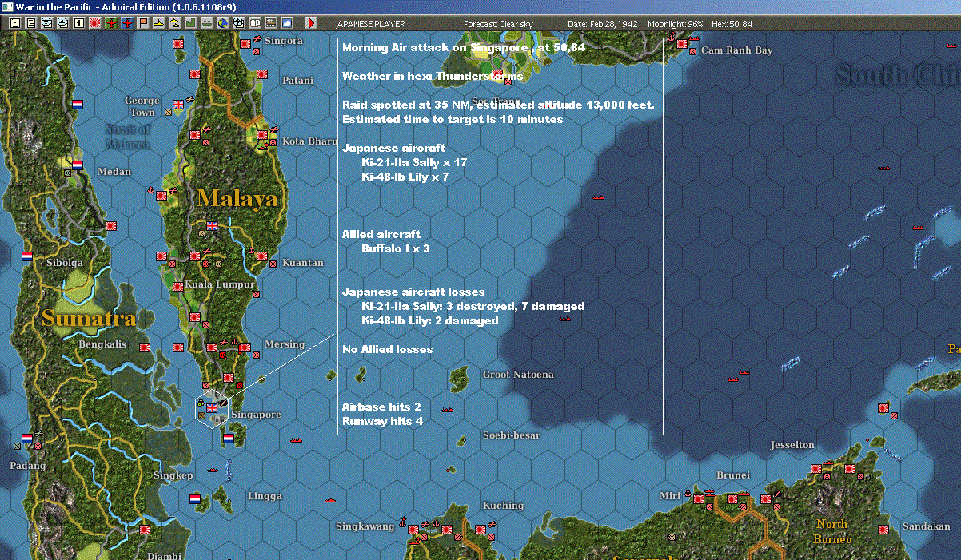Screen dimensions: 961x560
Task: Select the red plane on green icon
Action: coord(111,23)
